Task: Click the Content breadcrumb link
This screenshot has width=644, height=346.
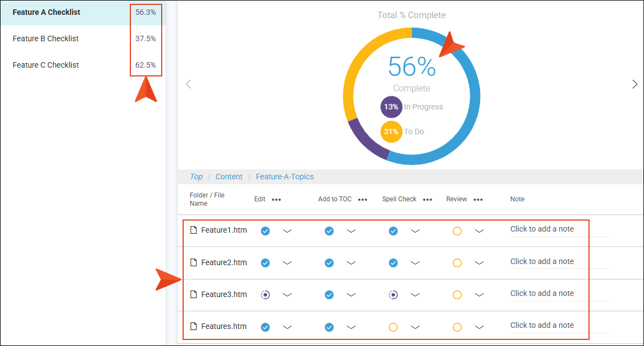Action: (229, 177)
